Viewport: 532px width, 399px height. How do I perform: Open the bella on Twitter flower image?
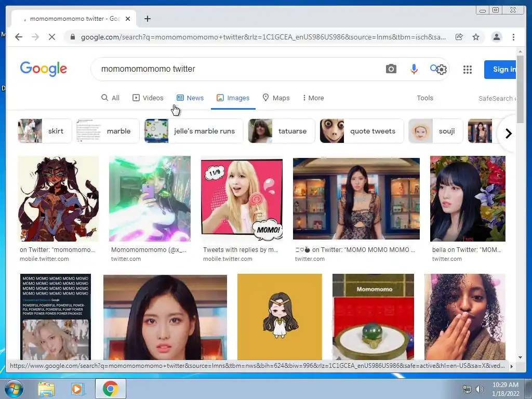[x=468, y=199]
